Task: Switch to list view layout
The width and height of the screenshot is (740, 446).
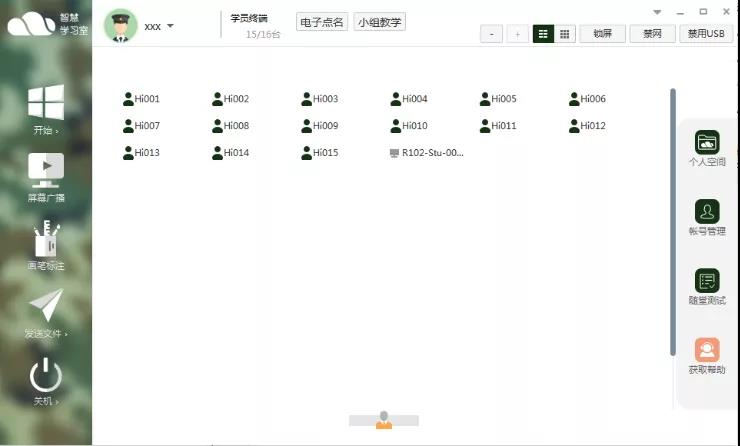Action: (543, 34)
